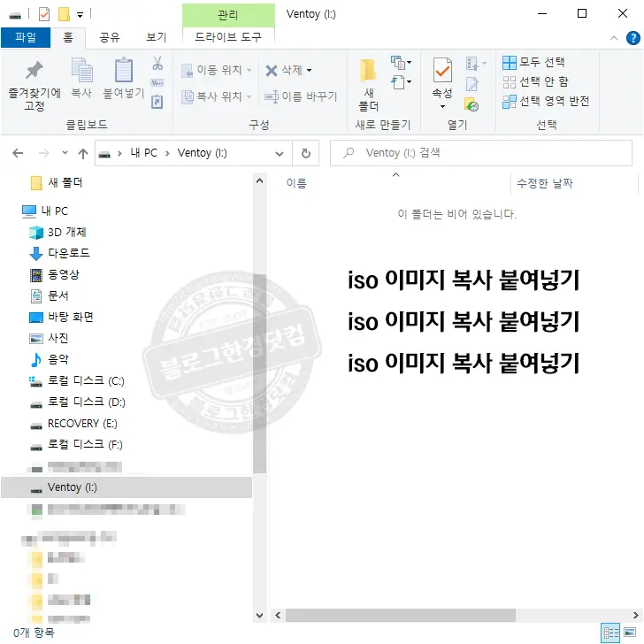Customize quick access toolbar dropdown
The width and height of the screenshot is (644, 644).
pyautogui.click(x=80, y=15)
